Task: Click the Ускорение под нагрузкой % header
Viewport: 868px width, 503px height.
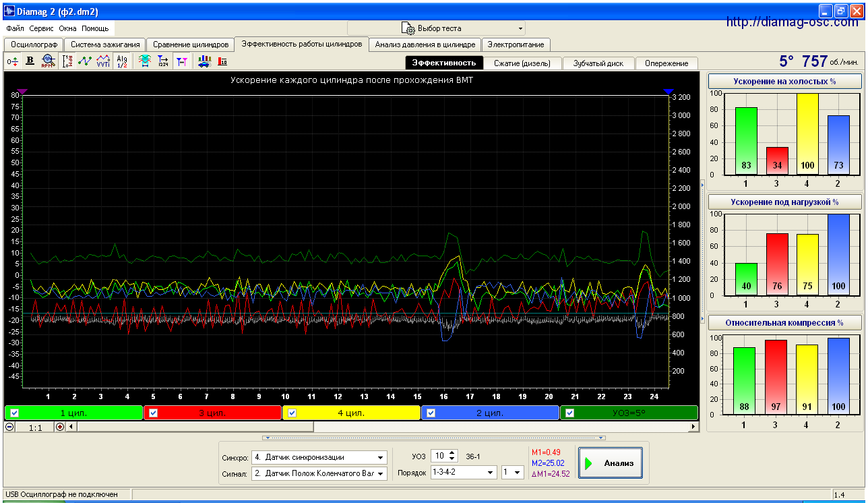Action: [x=784, y=202]
